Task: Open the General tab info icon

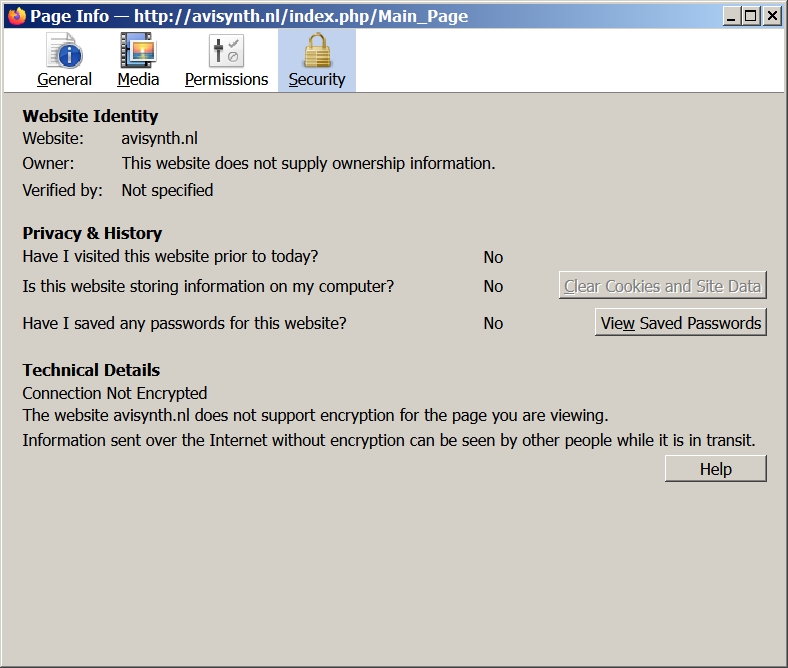Action: point(64,50)
